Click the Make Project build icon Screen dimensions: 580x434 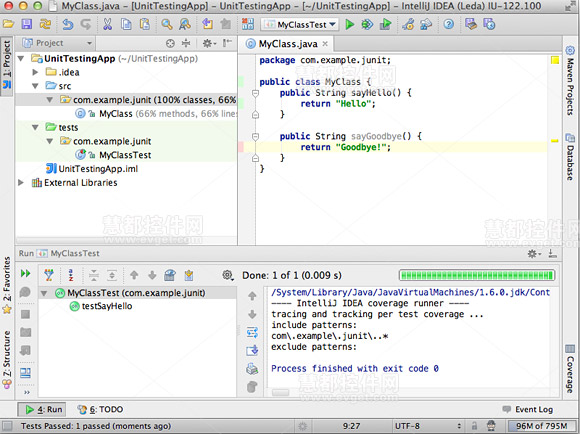[248, 24]
